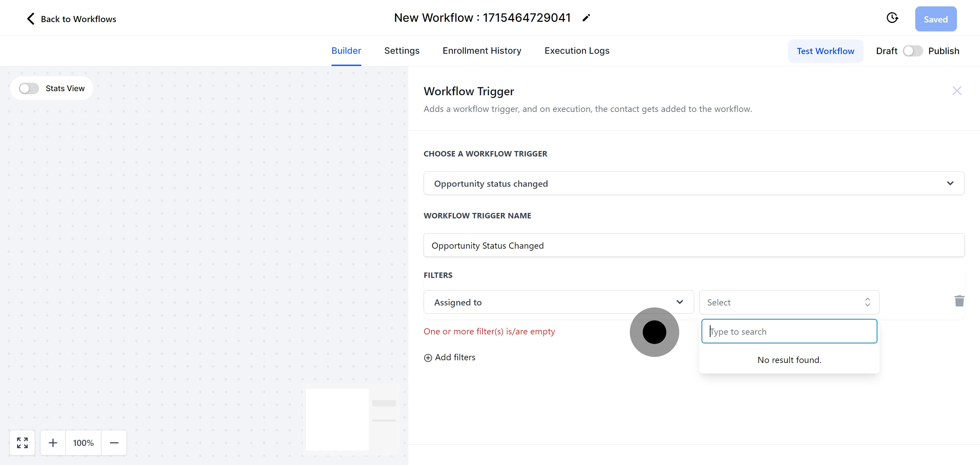Open the version history clock icon
Screen dimensions: 980x465
point(892,18)
